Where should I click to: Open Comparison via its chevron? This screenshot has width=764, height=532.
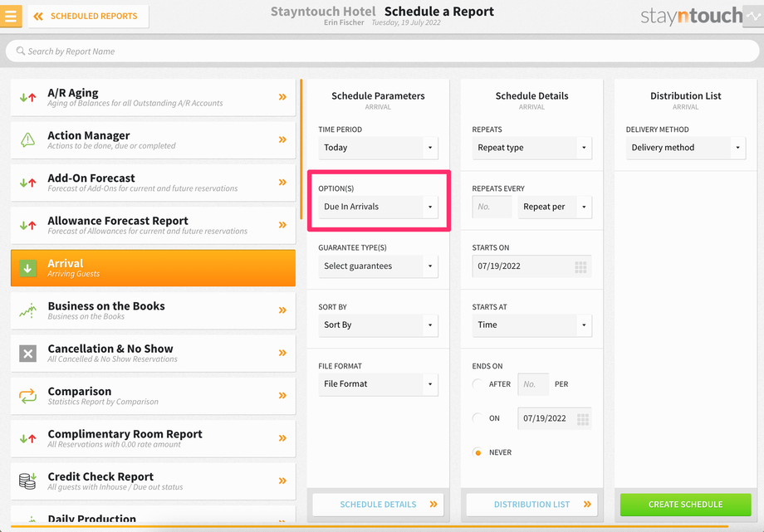click(x=282, y=396)
